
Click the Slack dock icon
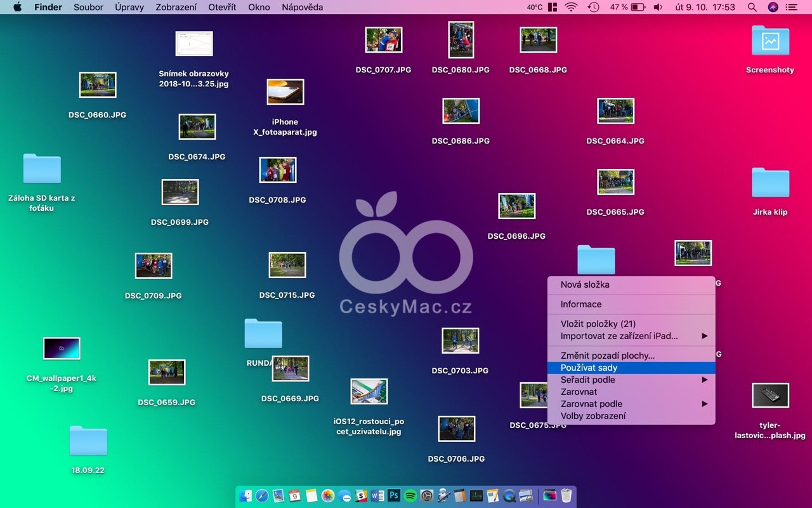(361, 496)
